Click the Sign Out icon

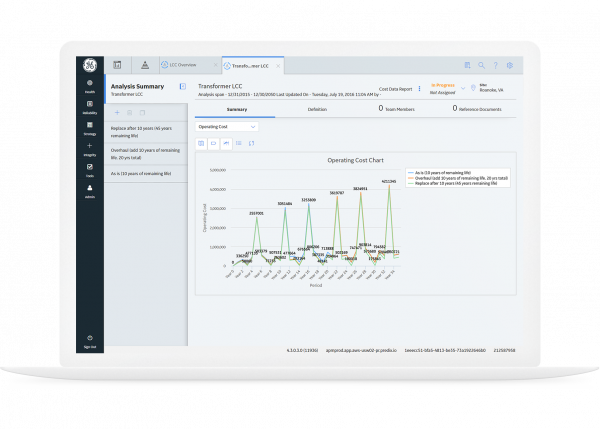pos(90,339)
